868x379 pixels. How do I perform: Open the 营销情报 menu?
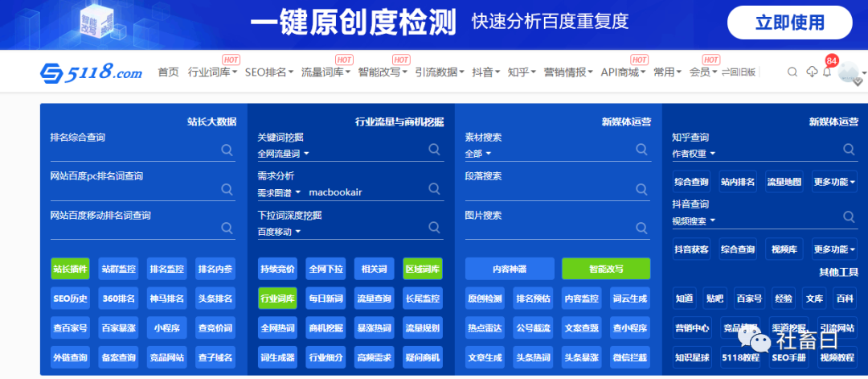tap(568, 72)
